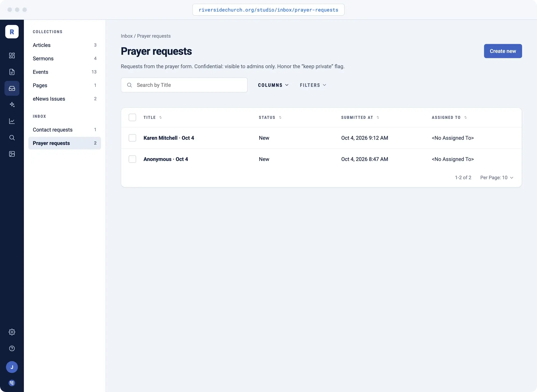Open the dashboard grid icon

12,56
